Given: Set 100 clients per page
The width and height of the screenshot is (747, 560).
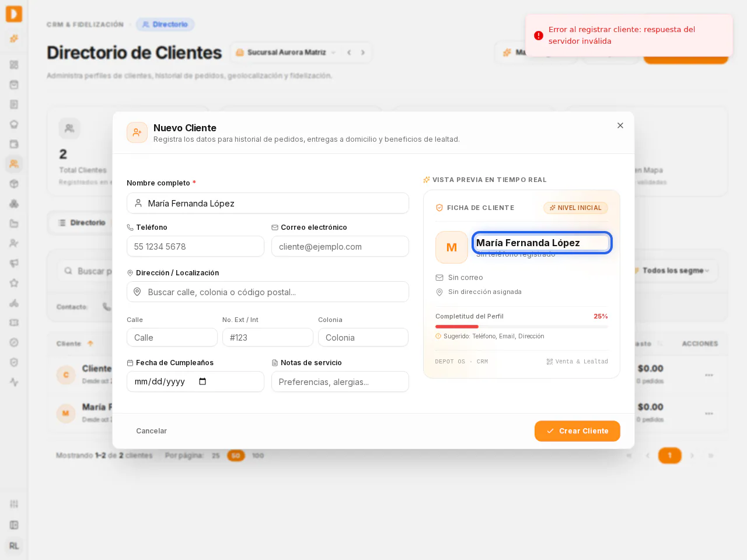Looking at the screenshot, I should coord(258,456).
